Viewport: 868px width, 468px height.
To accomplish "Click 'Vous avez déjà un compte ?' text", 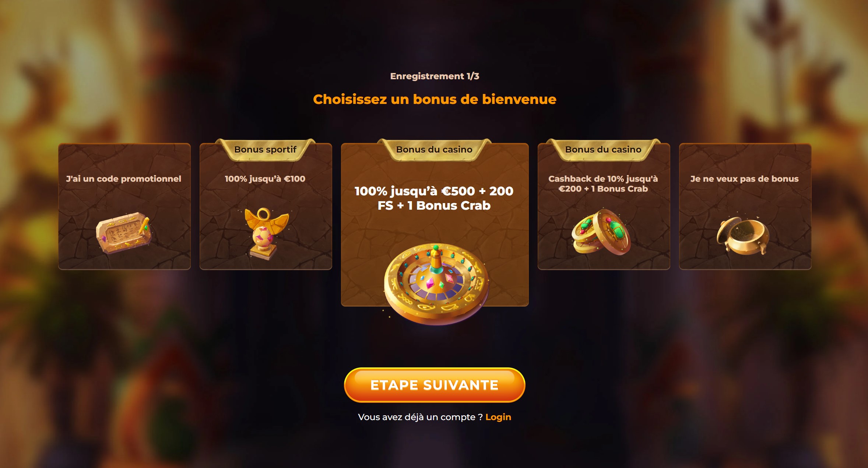I will click(420, 417).
